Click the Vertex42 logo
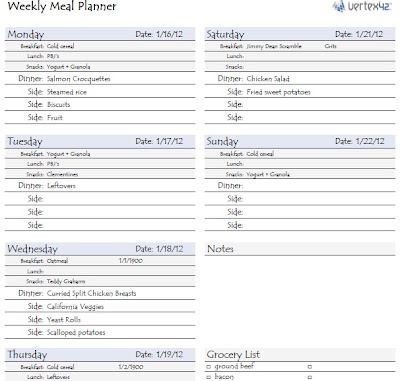 pos(361,6)
